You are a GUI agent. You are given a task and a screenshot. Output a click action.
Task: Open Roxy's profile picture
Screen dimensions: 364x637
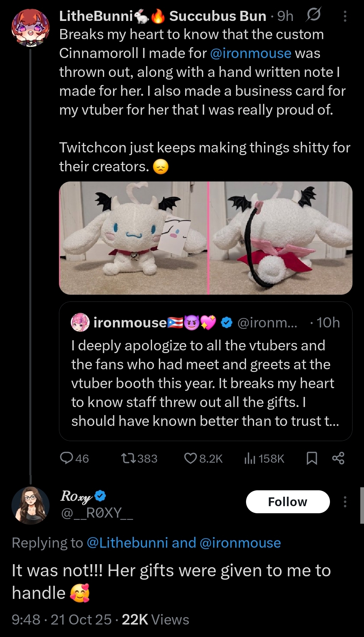(30, 505)
